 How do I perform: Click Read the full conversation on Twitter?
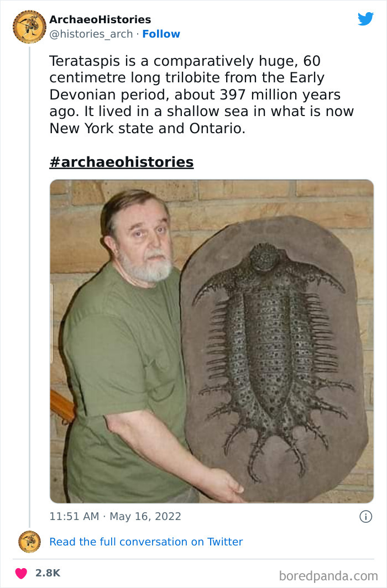[146, 542]
